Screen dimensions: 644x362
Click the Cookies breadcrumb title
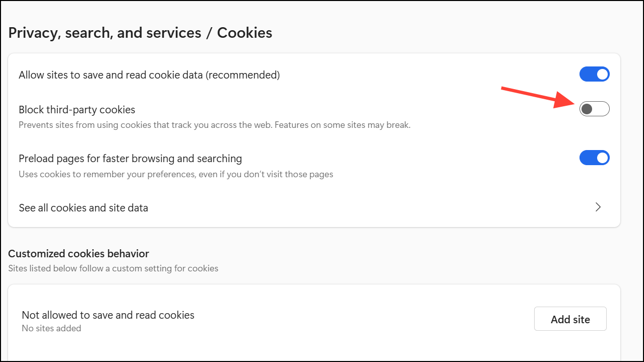(x=244, y=33)
